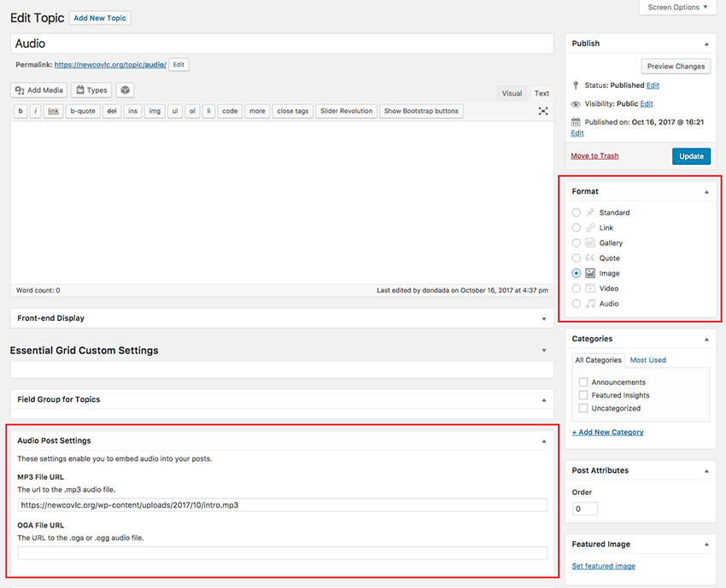Open the Most Used categories tab
The width and height of the screenshot is (726, 588).
(647, 360)
